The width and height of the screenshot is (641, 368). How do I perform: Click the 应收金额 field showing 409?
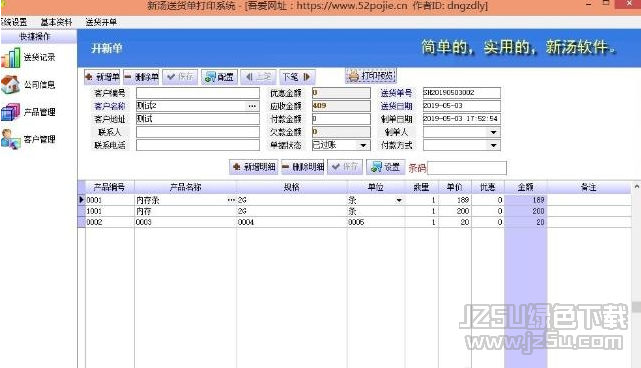point(341,106)
